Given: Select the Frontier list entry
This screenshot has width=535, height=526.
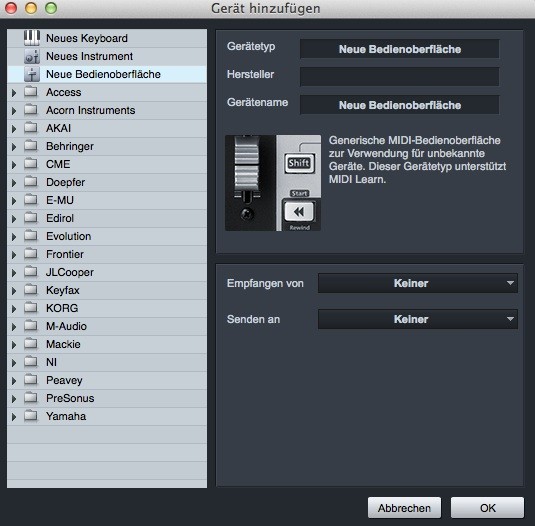Looking at the screenshot, I should click(x=107, y=254).
